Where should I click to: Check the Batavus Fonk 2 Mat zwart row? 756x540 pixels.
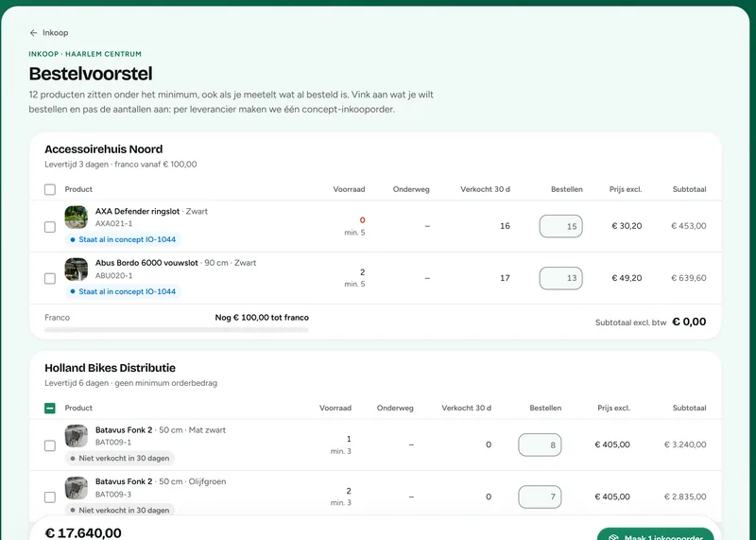click(50, 445)
